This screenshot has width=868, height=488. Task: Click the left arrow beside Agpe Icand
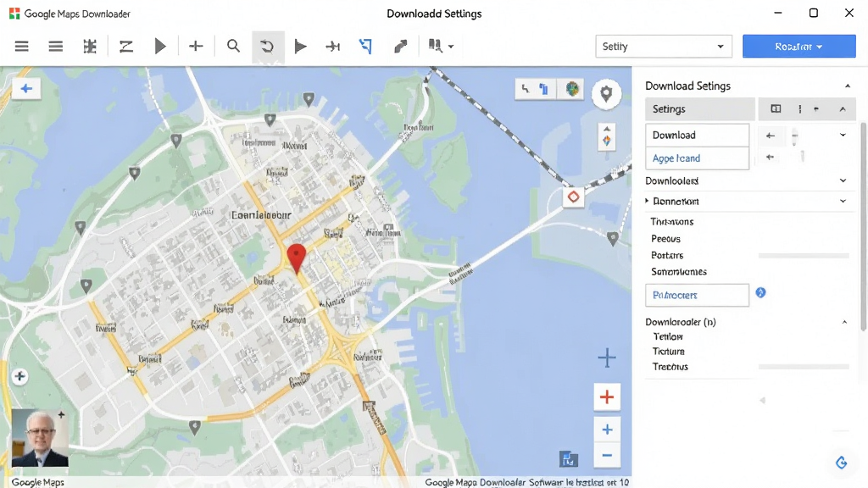770,157
